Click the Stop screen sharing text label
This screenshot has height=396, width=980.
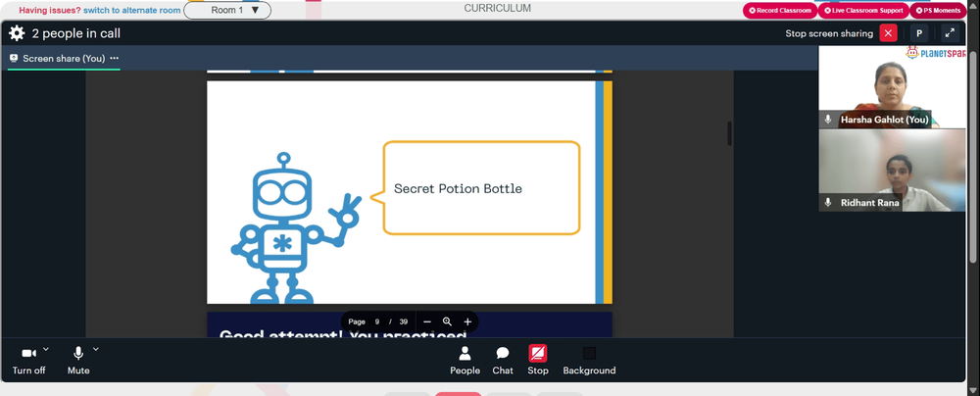[829, 33]
